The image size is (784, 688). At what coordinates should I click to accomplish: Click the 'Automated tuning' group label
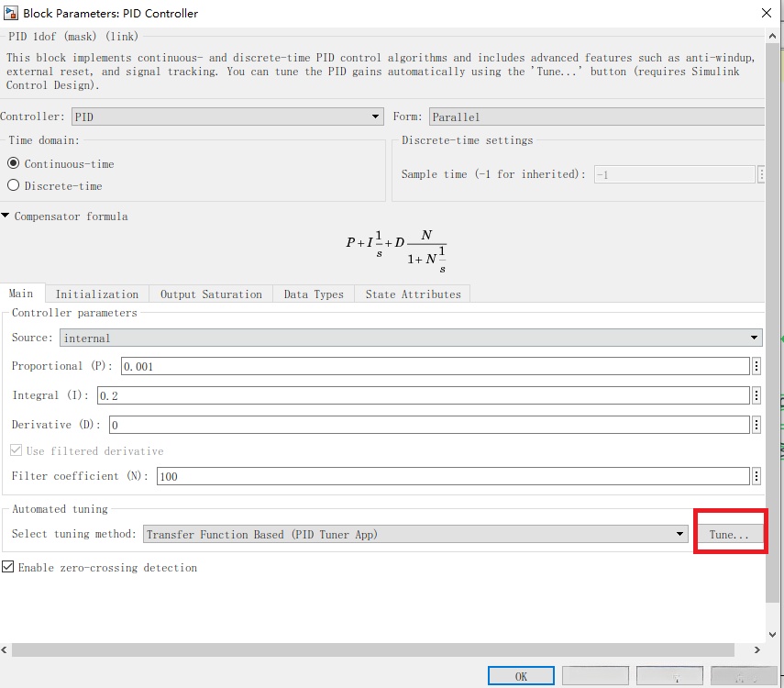60,509
